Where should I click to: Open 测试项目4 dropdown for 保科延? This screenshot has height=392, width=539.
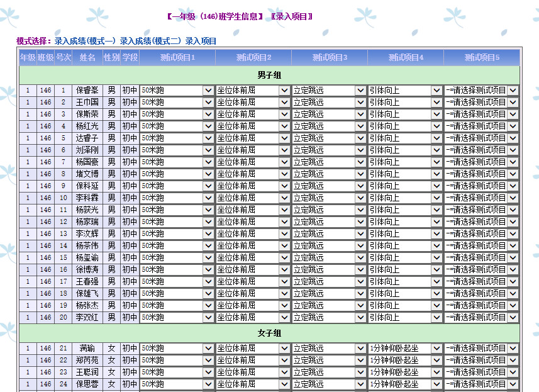point(406,186)
